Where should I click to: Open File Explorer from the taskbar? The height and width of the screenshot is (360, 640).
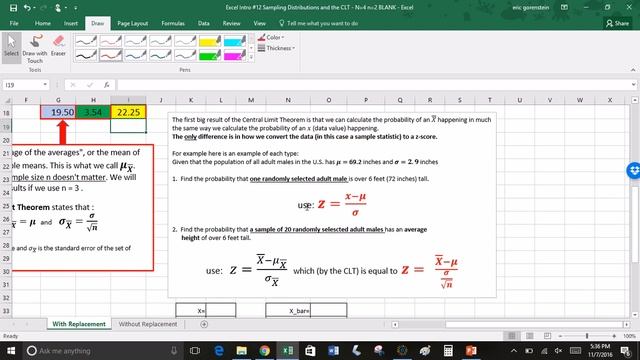pyautogui.click(x=242, y=351)
